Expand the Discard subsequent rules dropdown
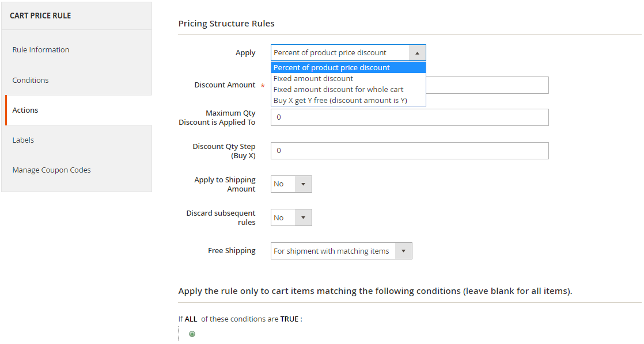Image resolution: width=644 pixels, height=344 pixels. [x=291, y=217]
